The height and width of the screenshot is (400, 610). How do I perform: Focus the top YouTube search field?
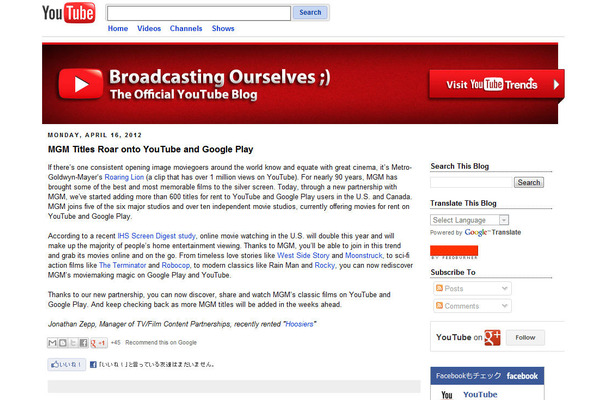tap(199, 13)
